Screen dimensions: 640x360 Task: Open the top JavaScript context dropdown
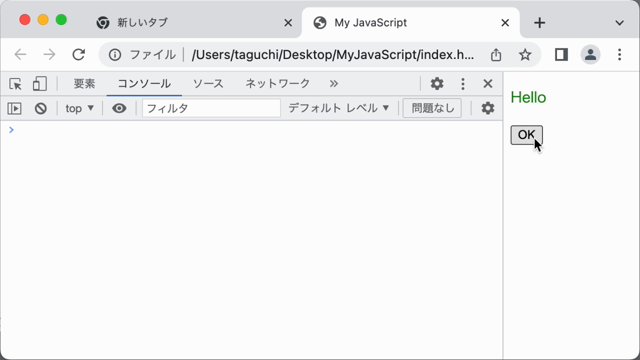click(x=80, y=108)
